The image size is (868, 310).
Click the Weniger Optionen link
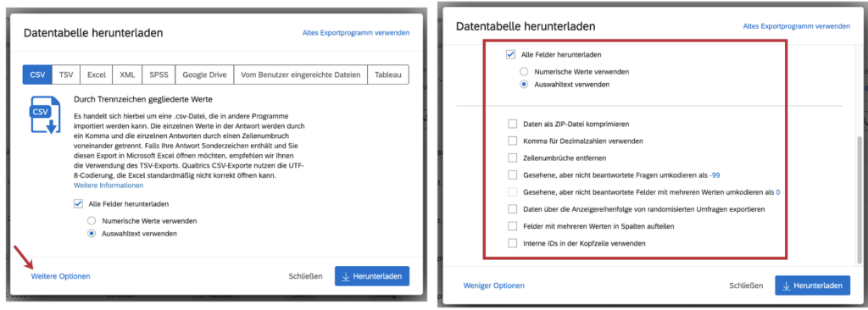pyautogui.click(x=494, y=285)
